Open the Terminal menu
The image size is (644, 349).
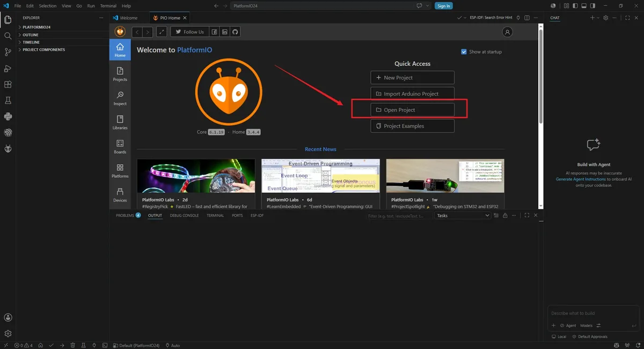pos(108,6)
